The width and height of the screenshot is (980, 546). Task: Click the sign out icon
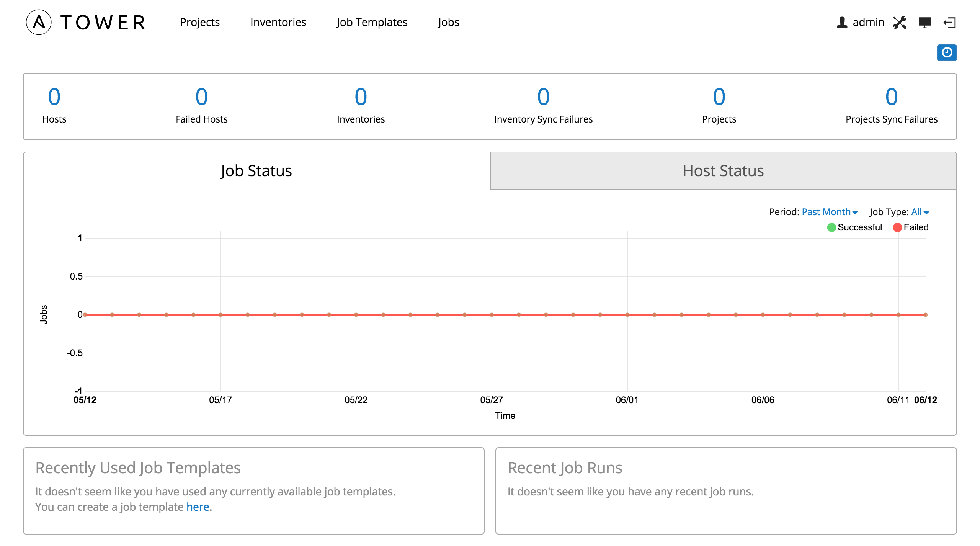[950, 23]
